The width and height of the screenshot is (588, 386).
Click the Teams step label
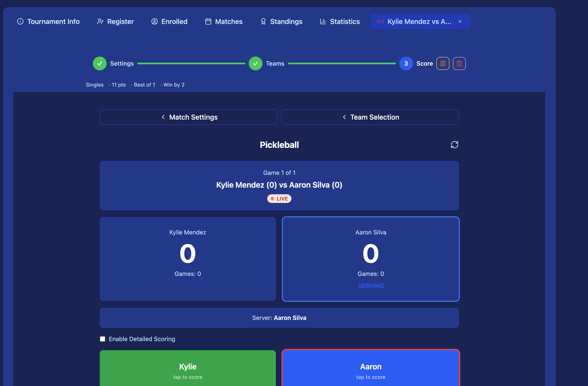[275, 63]
